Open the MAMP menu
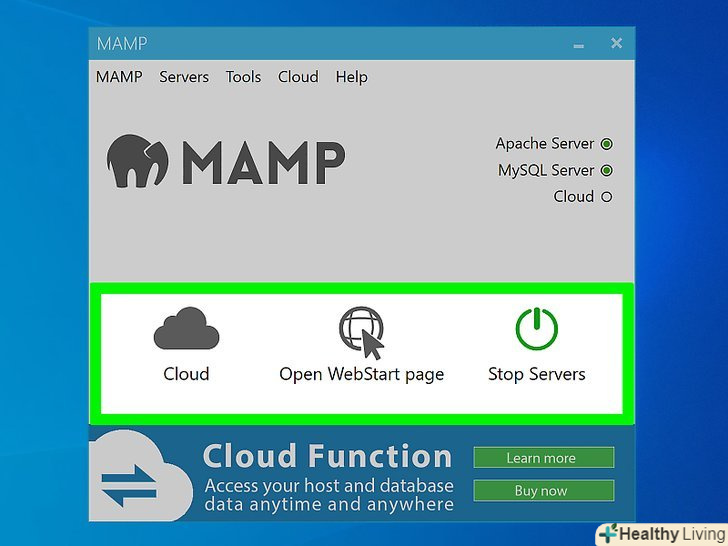Viewport: 728px width, 546px height. pos(119,77)
